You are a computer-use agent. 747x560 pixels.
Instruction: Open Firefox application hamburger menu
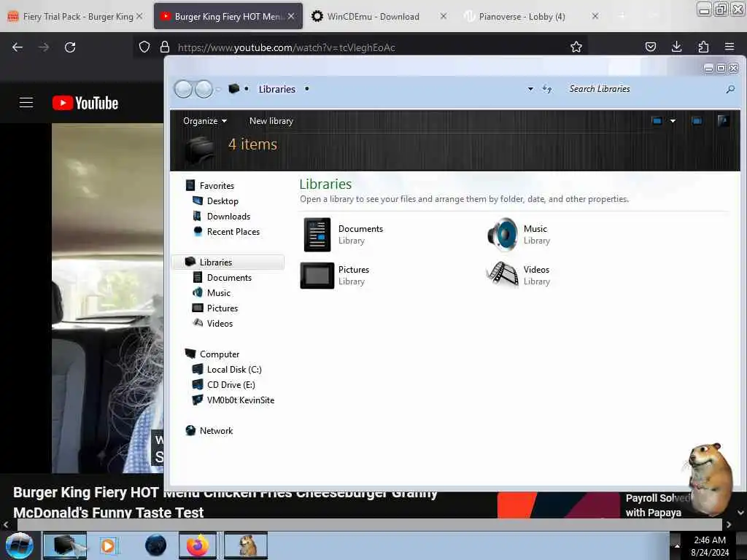click(729, 47)
